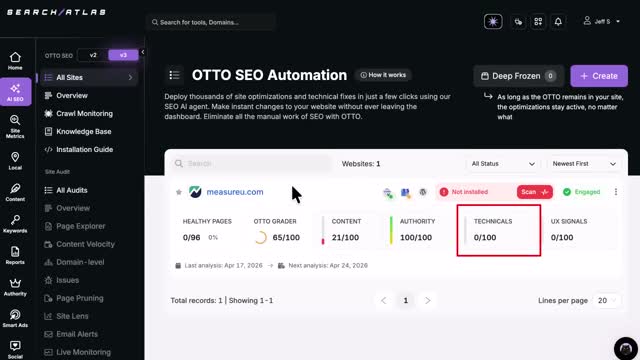Click the Search Atlas logo
This screenshot has height=360, width=640.
pyautogui.click(x=56, y=12)
